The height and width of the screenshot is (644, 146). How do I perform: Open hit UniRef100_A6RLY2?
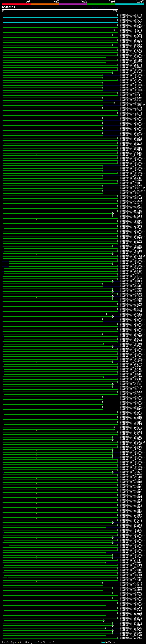pyautogui.click(x=131, y=30)
